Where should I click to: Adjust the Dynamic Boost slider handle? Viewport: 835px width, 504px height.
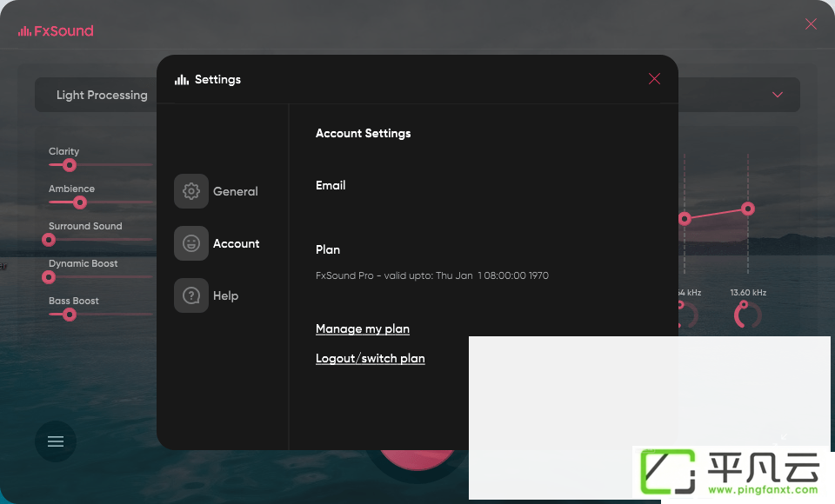tap(49, 277)
